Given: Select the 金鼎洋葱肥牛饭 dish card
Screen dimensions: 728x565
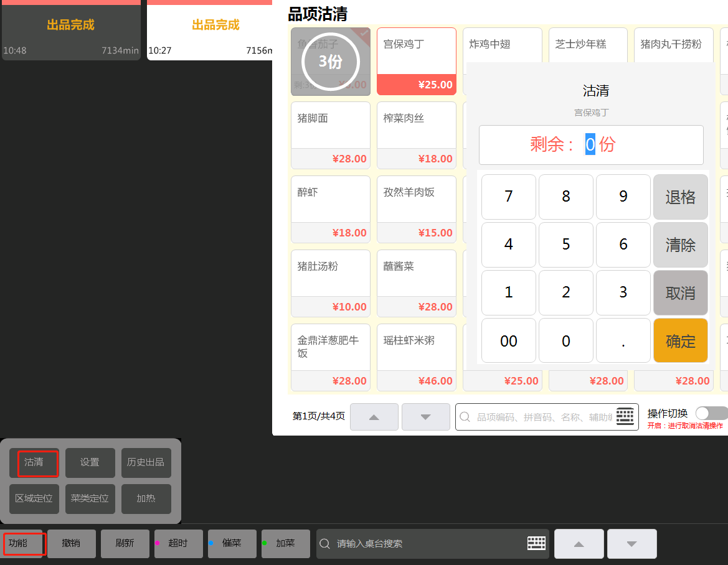Looking at the screenshot, I should [331, 358].
